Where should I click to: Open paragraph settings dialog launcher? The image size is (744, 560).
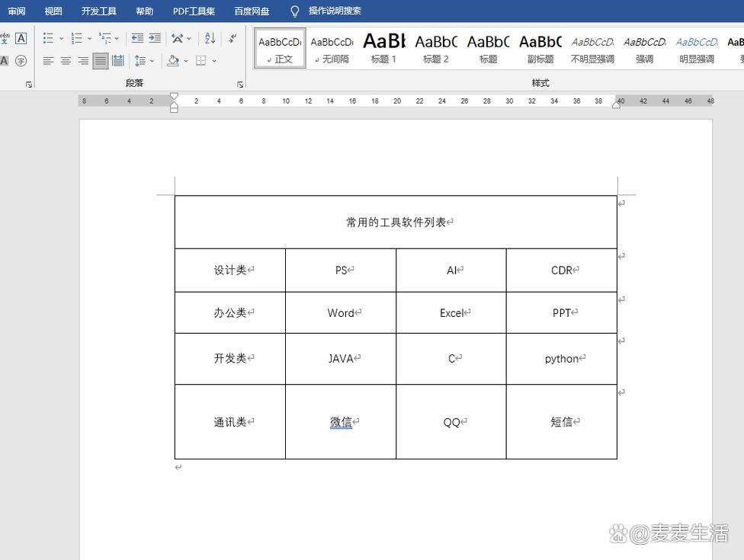[240, 85]
